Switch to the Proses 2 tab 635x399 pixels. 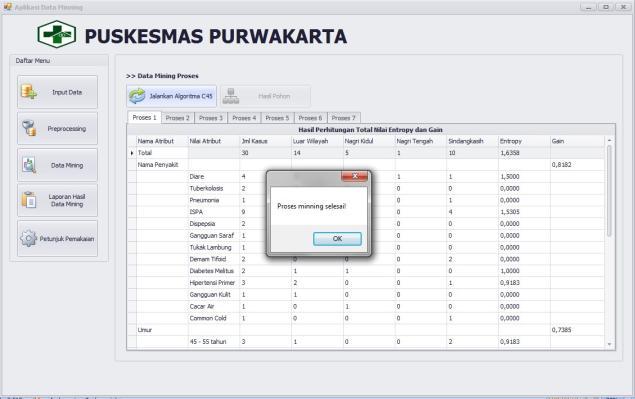point(177,118)
